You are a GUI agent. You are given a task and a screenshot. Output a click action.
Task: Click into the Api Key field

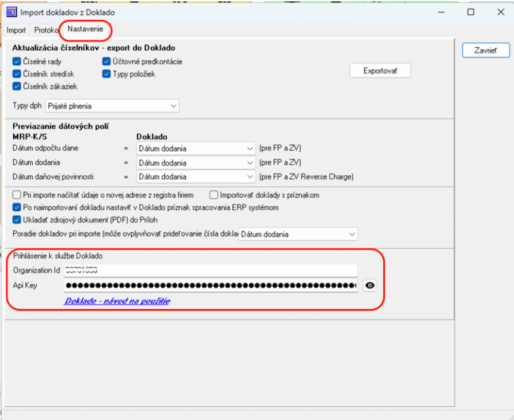pos(210,286)
